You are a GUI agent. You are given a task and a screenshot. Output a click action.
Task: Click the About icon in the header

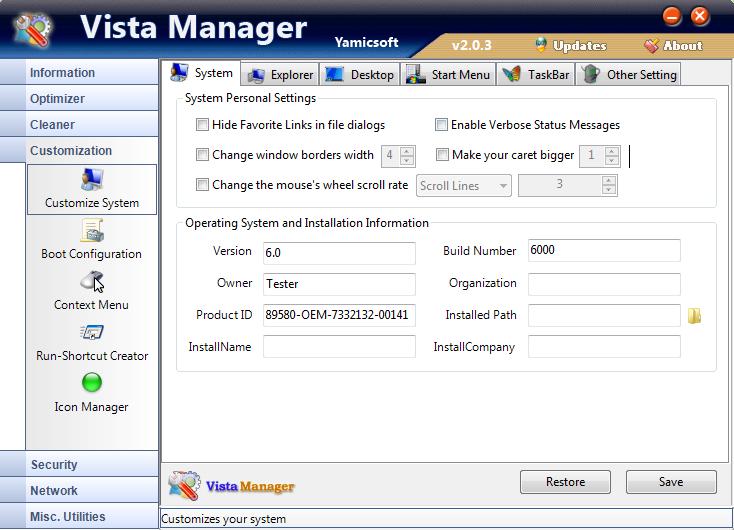click(x=651, y=45)
